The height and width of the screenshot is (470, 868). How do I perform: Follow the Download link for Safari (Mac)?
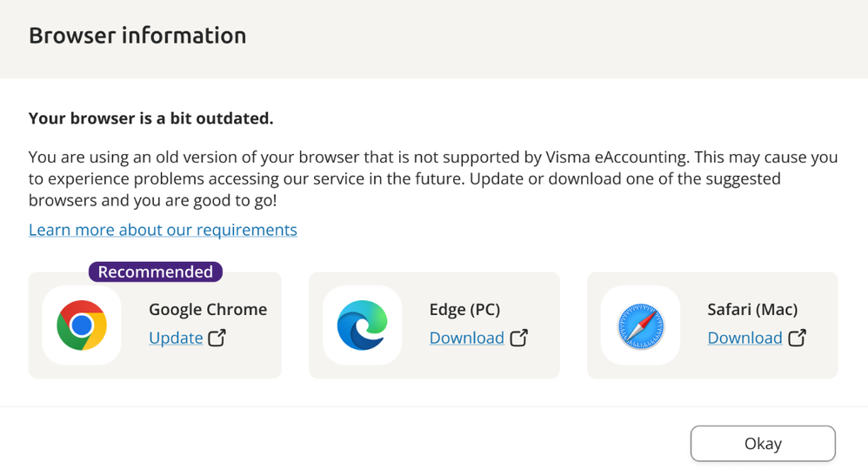[x=744, y=338]
